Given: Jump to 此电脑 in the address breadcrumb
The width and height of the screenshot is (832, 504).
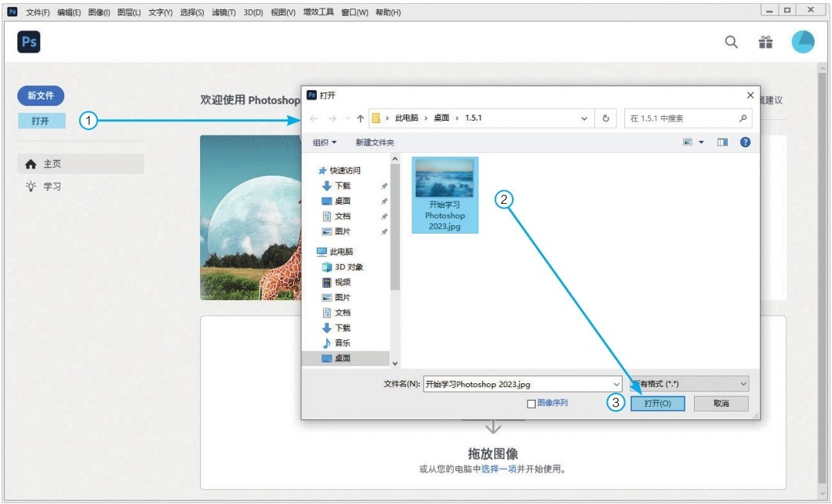Looking at the screenshot, I should point(406,118).
